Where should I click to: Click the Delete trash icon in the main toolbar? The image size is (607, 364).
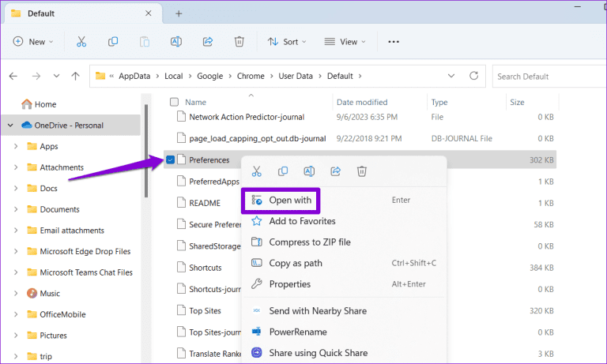[239, 42]
